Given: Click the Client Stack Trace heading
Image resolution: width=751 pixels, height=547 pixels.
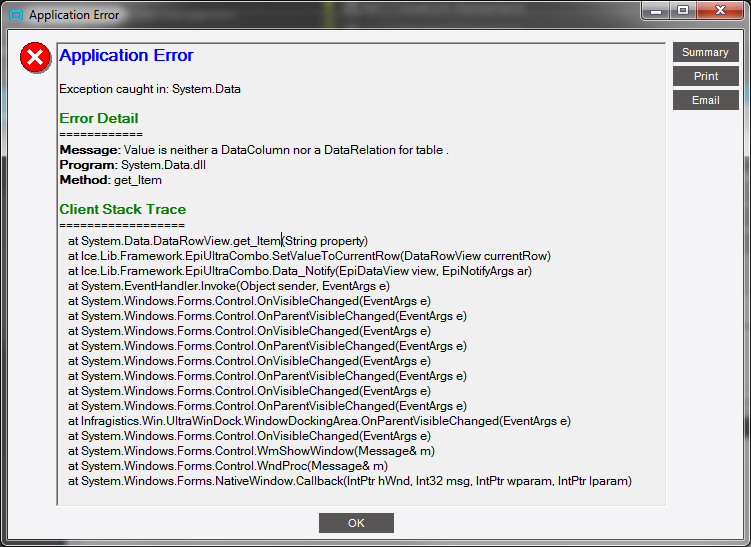Looking at the screenshot, I should (x=123, y=209).
